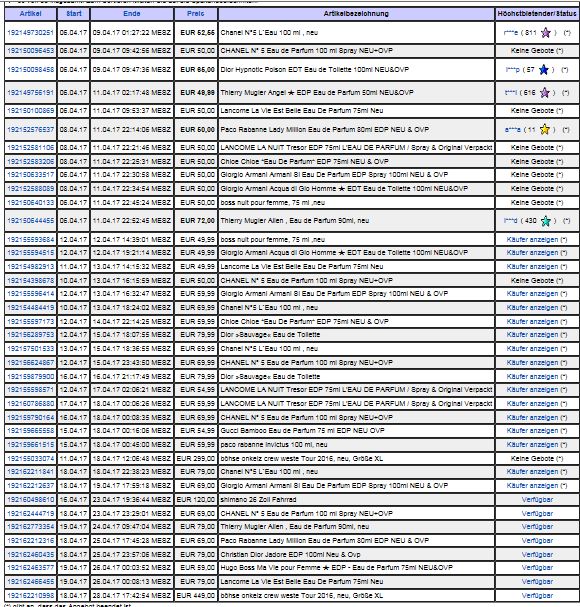Show buyer for Chanel N°5 L'Eau at EUR 79,00
The image size is (580, 607).
pos(532,472)
